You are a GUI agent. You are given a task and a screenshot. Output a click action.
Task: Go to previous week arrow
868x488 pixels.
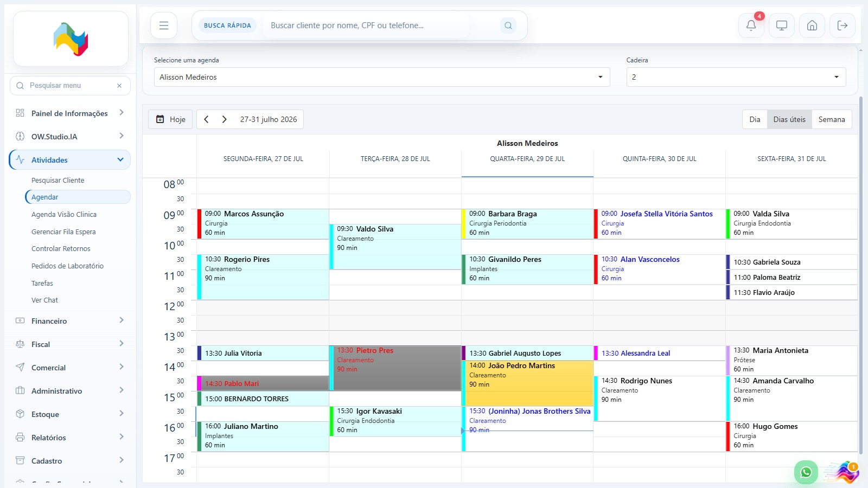(x=206, y=119)
